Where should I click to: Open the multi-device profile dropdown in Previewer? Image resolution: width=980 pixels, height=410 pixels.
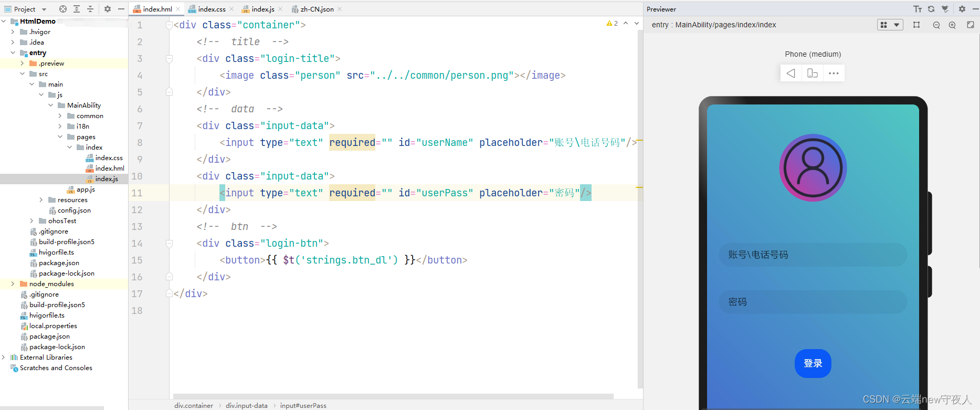pyautogui.click(x=890, y=25)
